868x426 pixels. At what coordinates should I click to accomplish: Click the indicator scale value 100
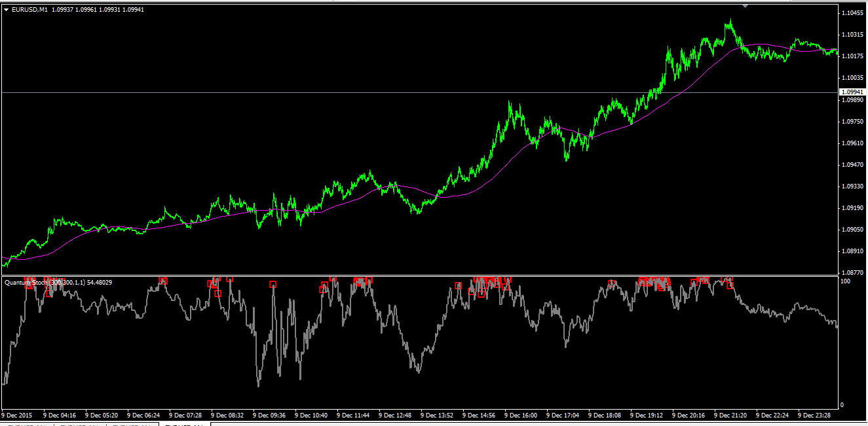click(x=845, y=281)
